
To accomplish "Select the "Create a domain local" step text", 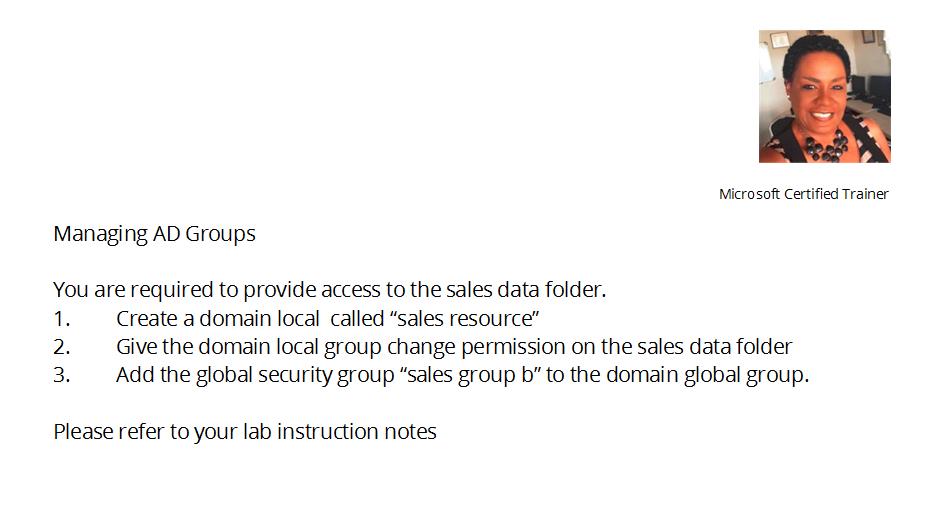I will pyautogui.click(x=327, y=318).
